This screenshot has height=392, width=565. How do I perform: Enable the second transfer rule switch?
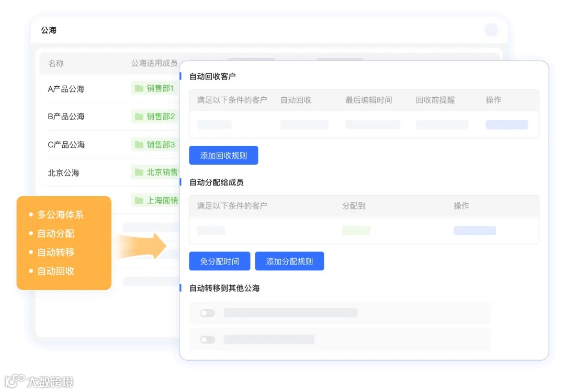click(x=207, y=339)
